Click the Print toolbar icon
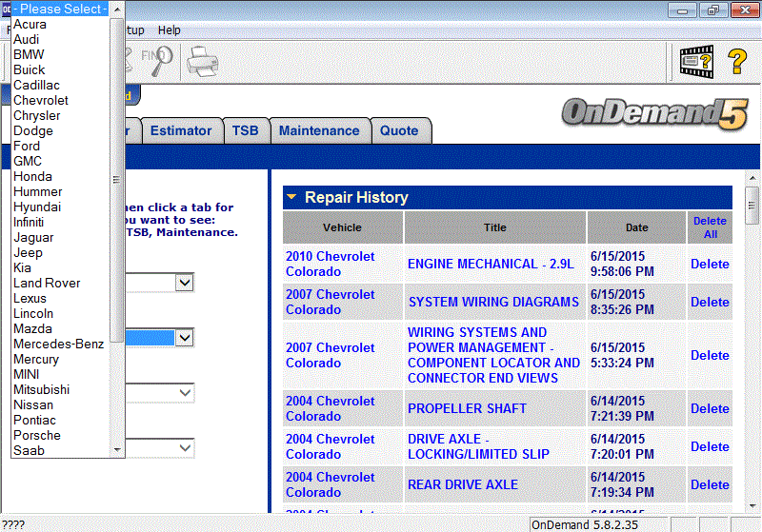762x532 pixels. [202, 63]
